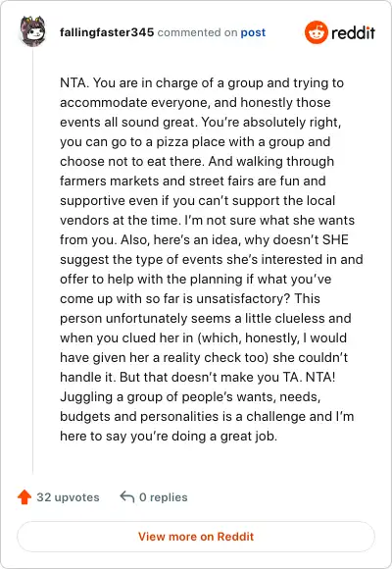Click the reddit wordmark beside the logo
The image size is (392, 569).
click(353, 32)
